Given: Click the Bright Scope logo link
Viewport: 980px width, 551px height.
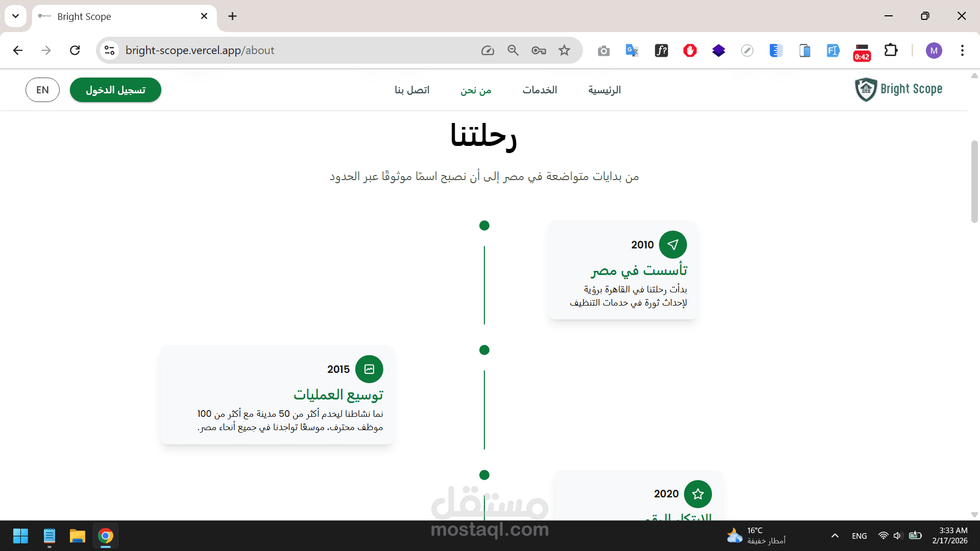Looking at the screenshot, I should 898,89.
